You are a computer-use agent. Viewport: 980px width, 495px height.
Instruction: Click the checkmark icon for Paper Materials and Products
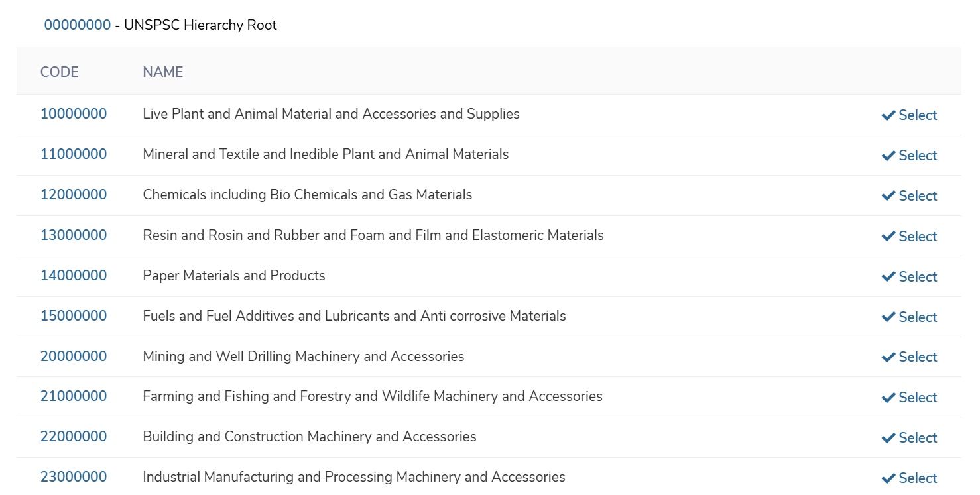[888, 277]
